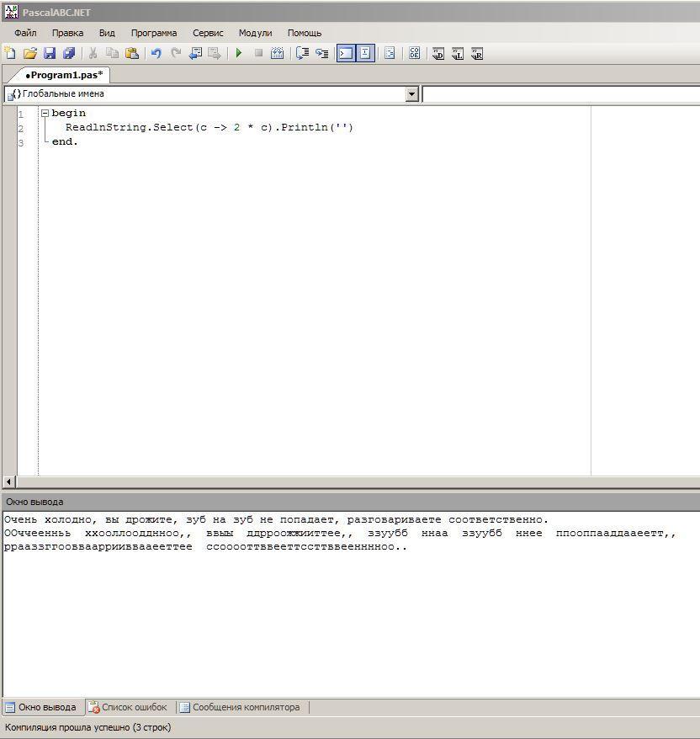This screenshot has width=700, height=739.
Task: Paste from clipboard using toolbar icon
Action: pos(132,53)
